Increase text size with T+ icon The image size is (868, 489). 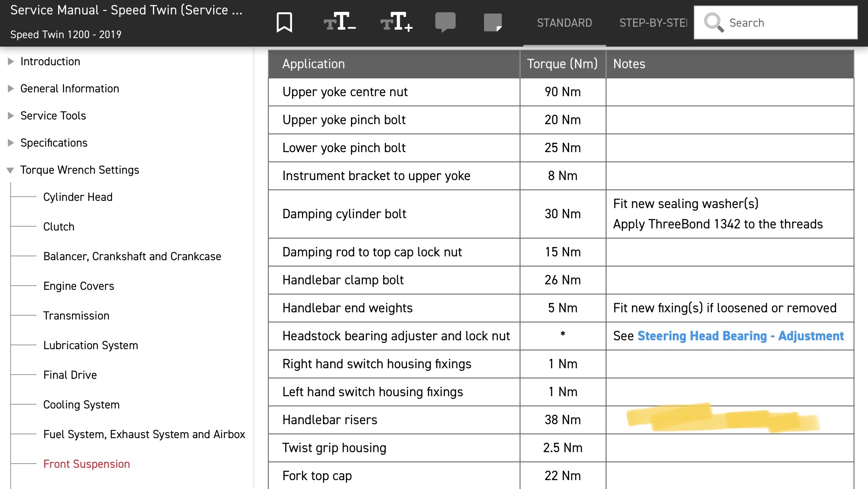click(396, 22)
